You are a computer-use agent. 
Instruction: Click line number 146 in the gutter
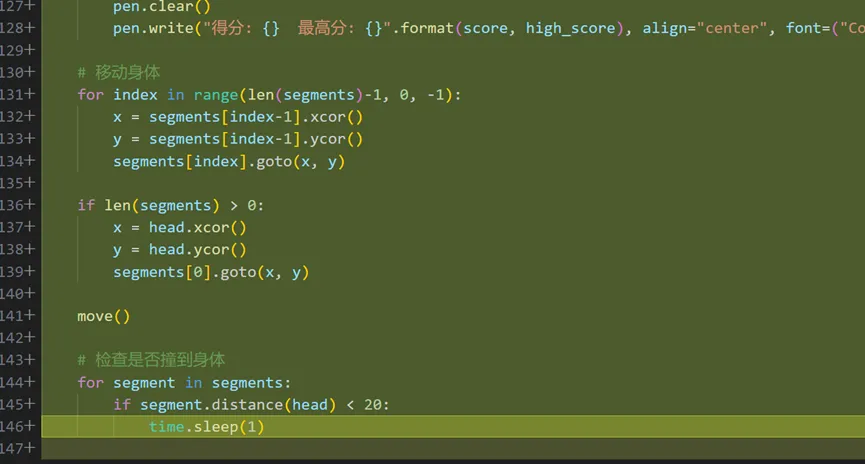tap(13, 426)
